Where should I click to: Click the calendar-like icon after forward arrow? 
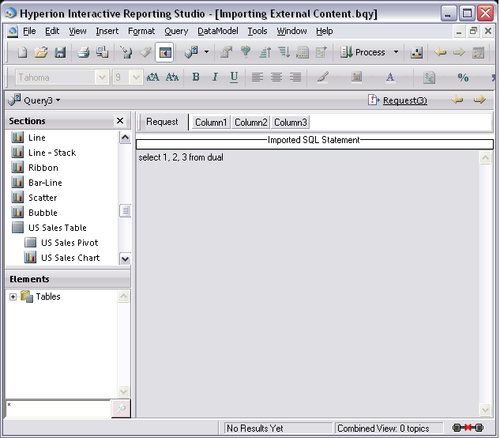478,52
